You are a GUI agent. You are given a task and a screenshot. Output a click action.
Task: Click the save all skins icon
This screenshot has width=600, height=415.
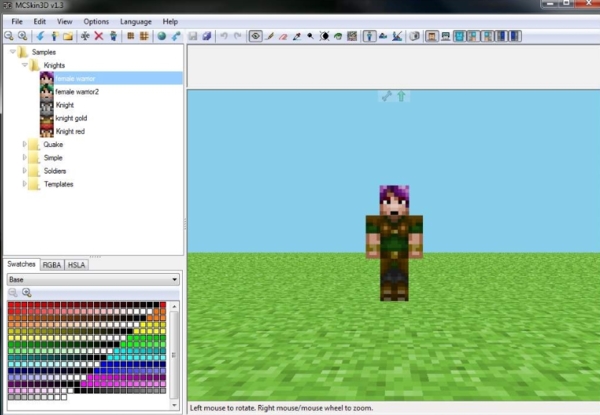tap(207, 36)
